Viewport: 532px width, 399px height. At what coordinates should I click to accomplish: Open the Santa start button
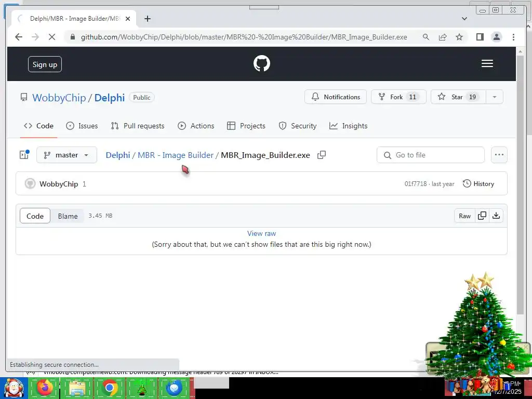point(14,388)
